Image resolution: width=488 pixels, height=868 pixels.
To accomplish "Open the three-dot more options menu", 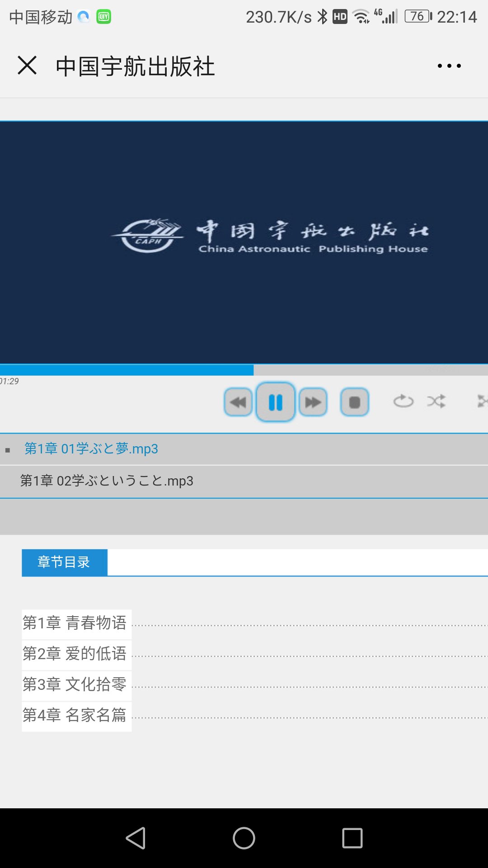I will coord(449,66).
